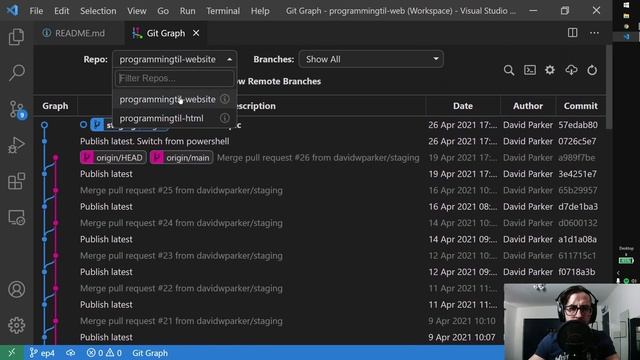Click the Graph column header
Screen dimensions: 640x360
55,106
